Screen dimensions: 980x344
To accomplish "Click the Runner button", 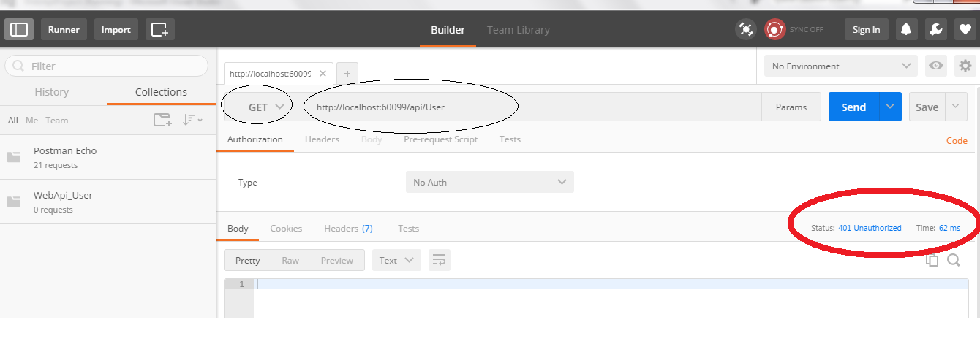I will coord(64,29).
